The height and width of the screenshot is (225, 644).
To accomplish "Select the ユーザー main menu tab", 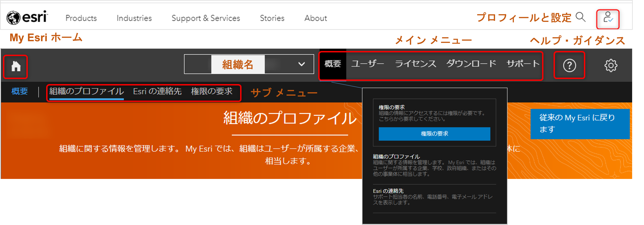I will point(368,64).
